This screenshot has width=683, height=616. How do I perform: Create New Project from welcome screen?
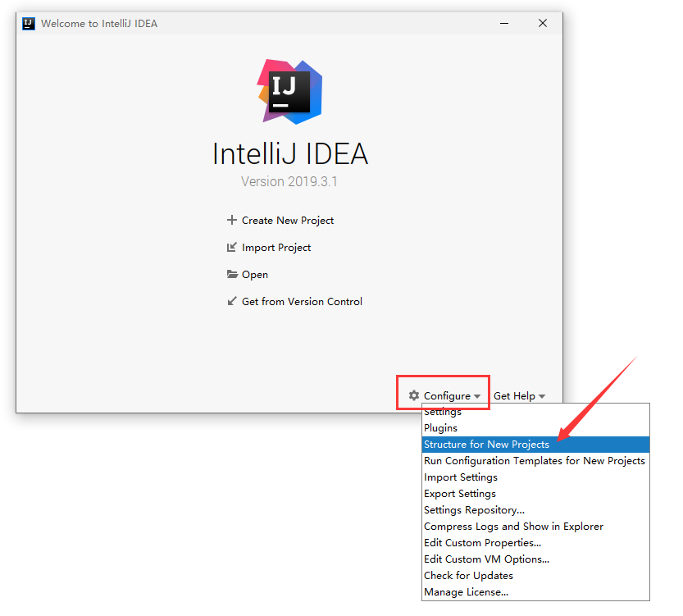(288, 221)
